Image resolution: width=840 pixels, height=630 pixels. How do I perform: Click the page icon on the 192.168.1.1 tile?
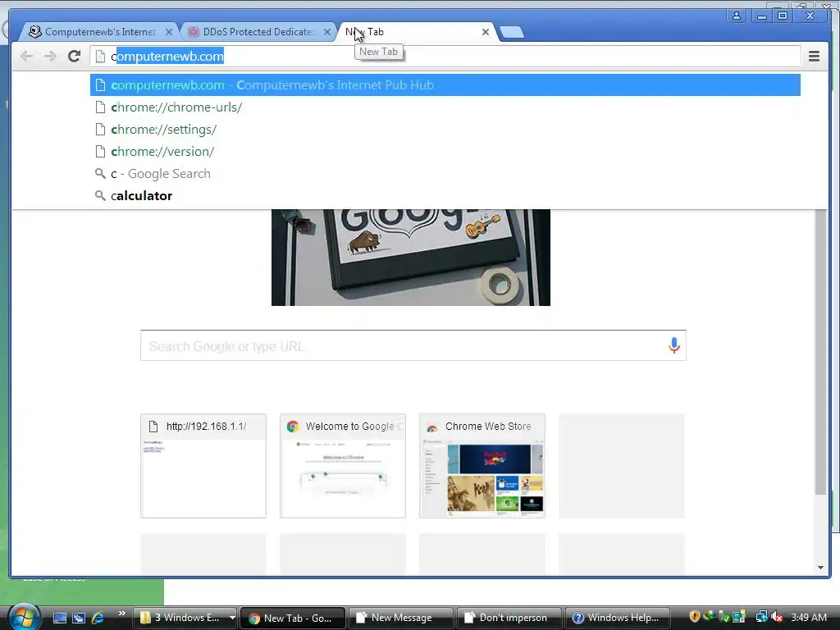coord(153,427)
